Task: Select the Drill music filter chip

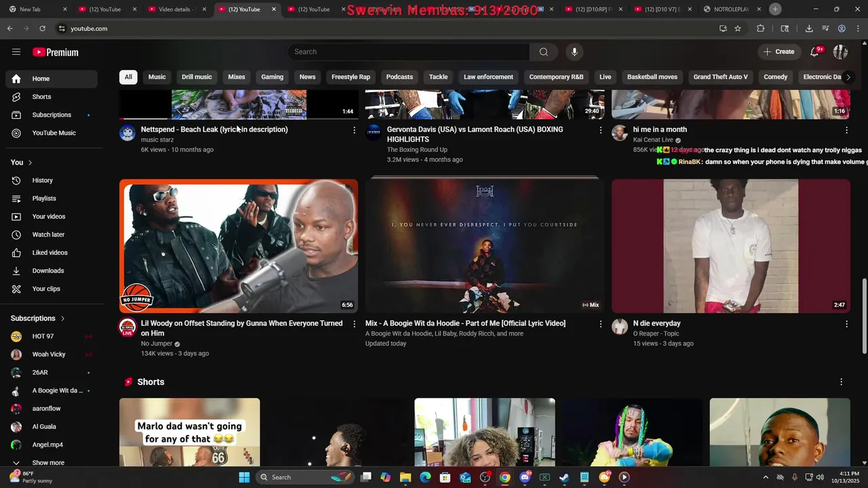Action: click(197, 77)
